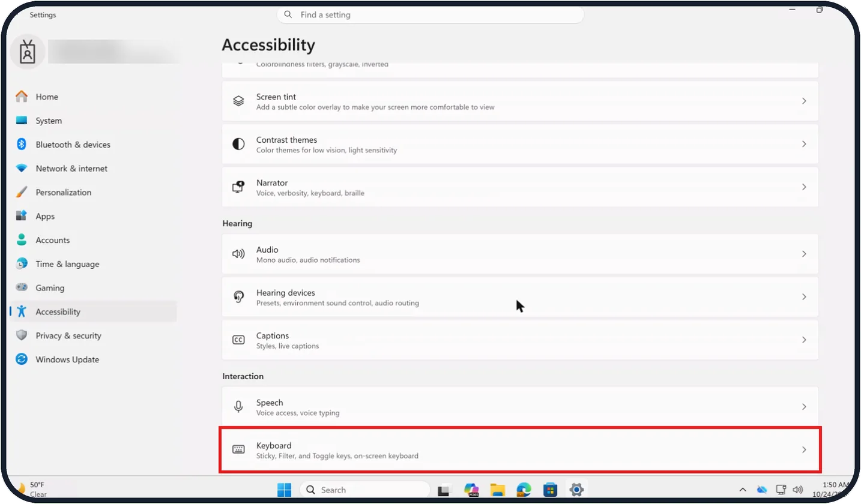Screen dimensions: 861x504
Task: Click the Personalization paintbrush icon
Action: (x=22, y=192)
